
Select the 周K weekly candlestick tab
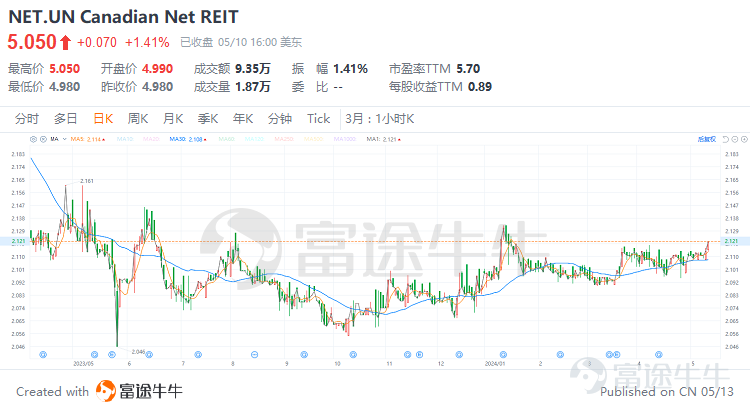point(138,119)
